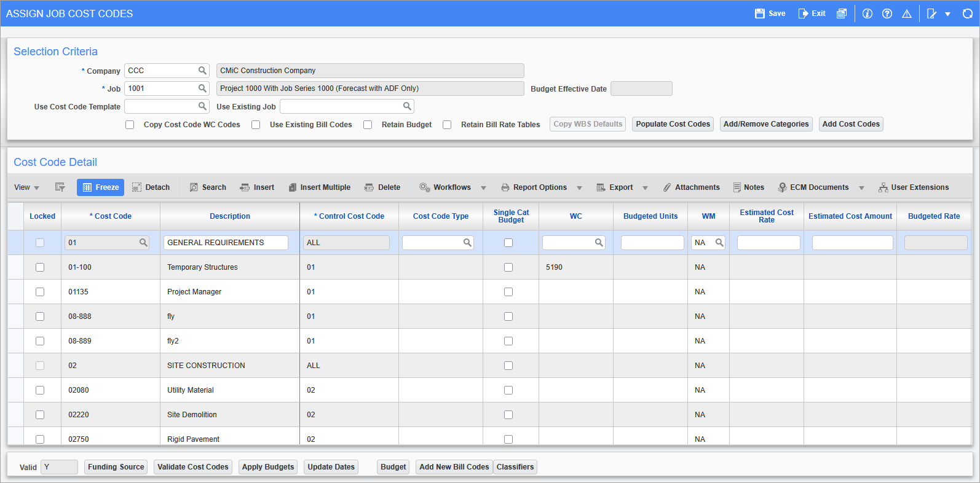Click Classifiers button
The width and height of the screenshot is (980, 483).
515,467
